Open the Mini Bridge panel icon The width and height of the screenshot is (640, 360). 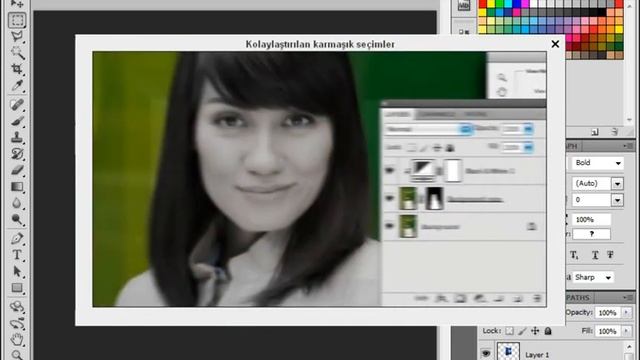pos(464,5)
